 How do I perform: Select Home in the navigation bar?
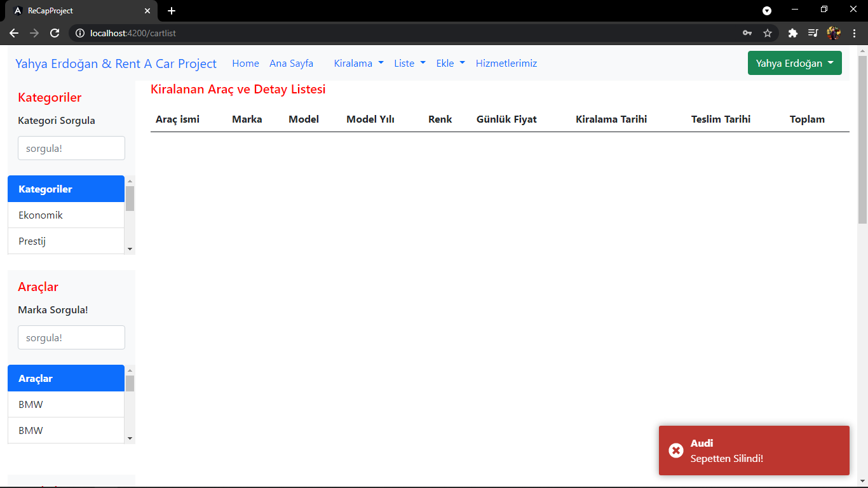pos(245,63)
